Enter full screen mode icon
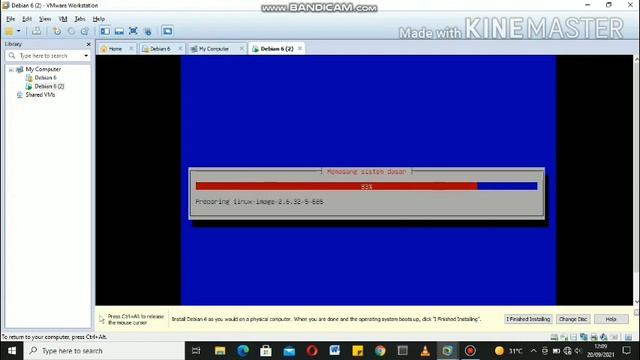Viewport: 640px width, 360px height. pos(133,31)
